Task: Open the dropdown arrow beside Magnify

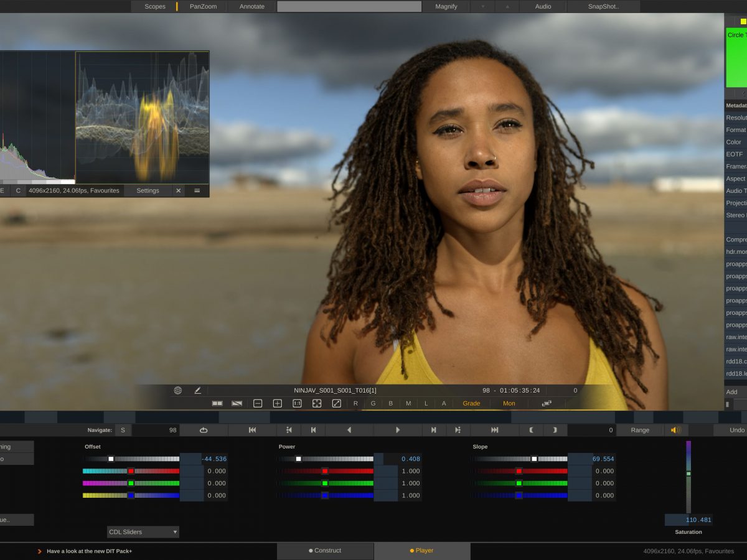Action: 483,6
